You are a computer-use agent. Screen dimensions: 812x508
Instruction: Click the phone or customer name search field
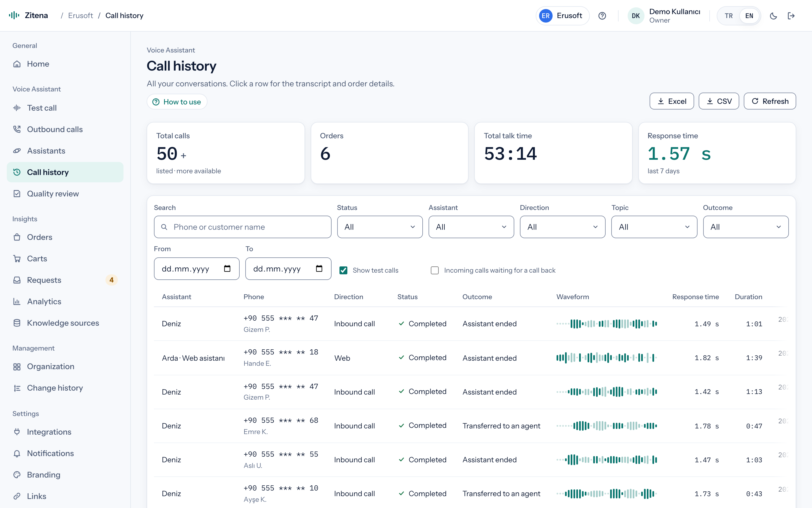[242, 227]
